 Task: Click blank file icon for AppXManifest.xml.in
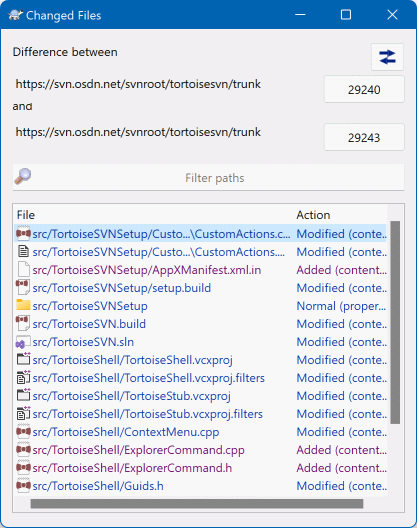[23, 270]
